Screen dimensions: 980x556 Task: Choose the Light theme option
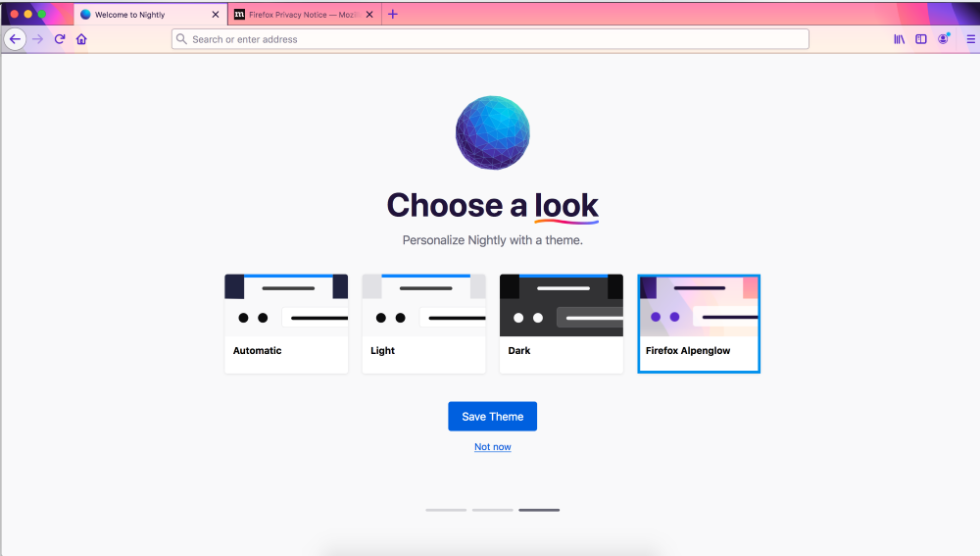click(423, 324)
